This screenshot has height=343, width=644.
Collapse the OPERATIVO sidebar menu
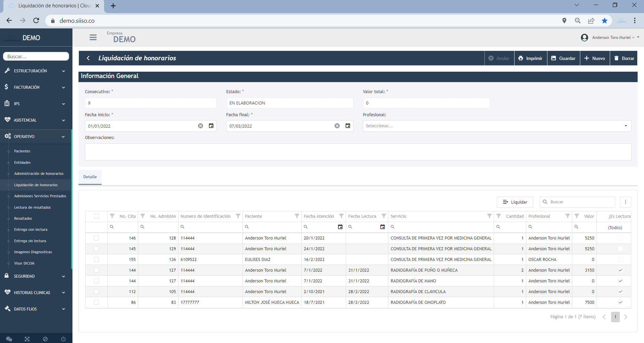[x=36, y=137]
